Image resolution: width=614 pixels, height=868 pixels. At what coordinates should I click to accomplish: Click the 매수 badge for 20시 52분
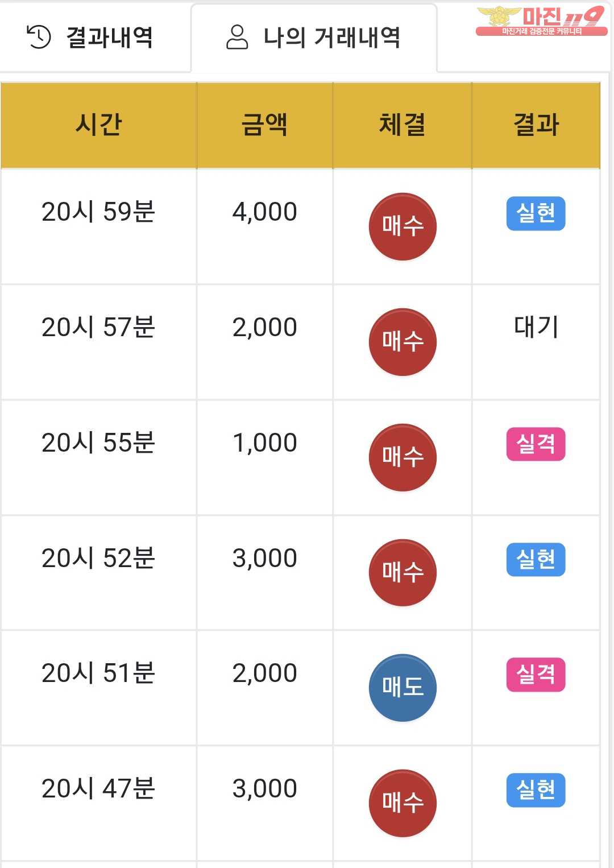click(x=403, y=572)
